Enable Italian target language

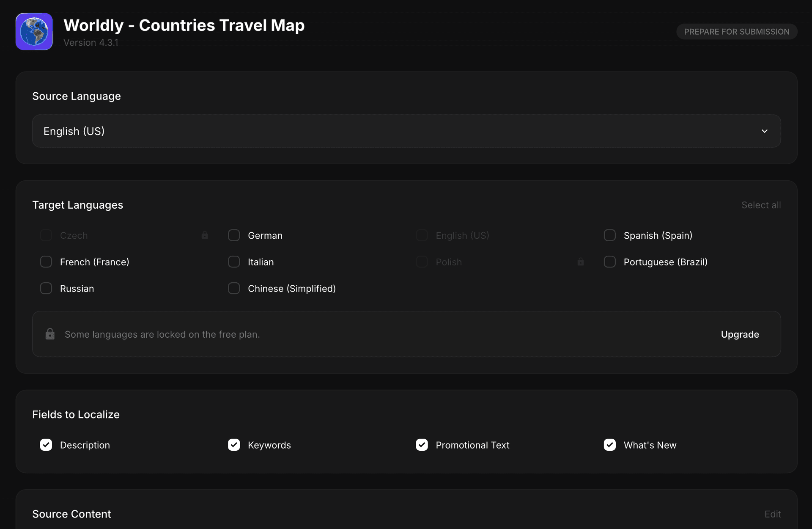[234, 262]
